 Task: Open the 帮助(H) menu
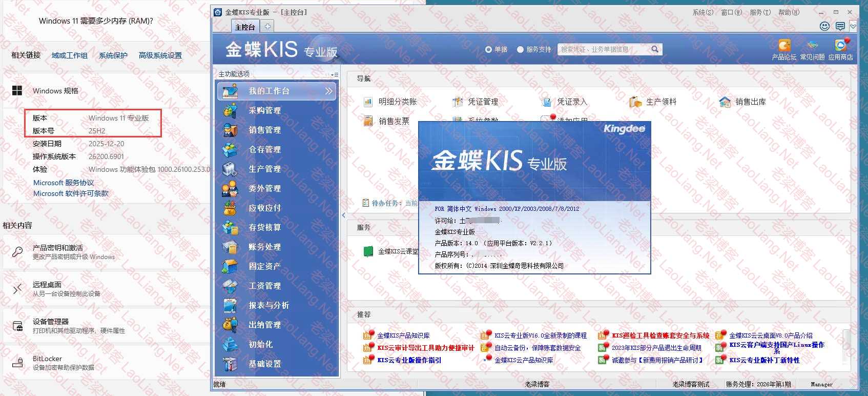click(788, 12)
